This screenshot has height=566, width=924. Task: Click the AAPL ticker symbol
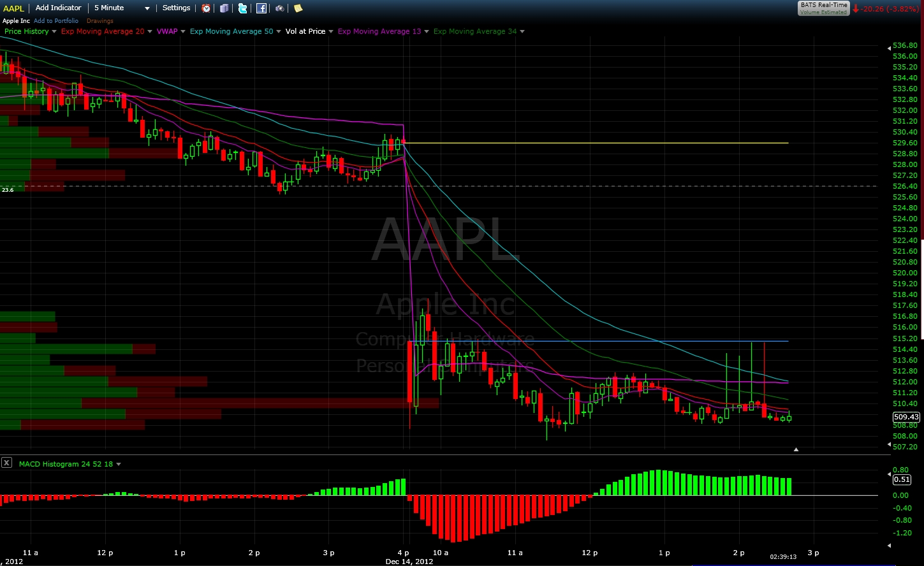click(13, 8)
